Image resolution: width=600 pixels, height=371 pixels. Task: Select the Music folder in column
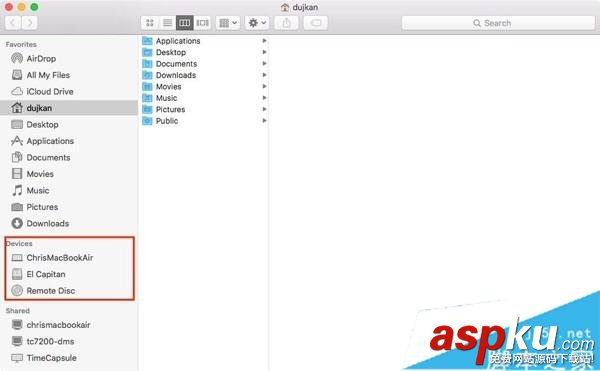pyautogui.click(x=204, y=98)
